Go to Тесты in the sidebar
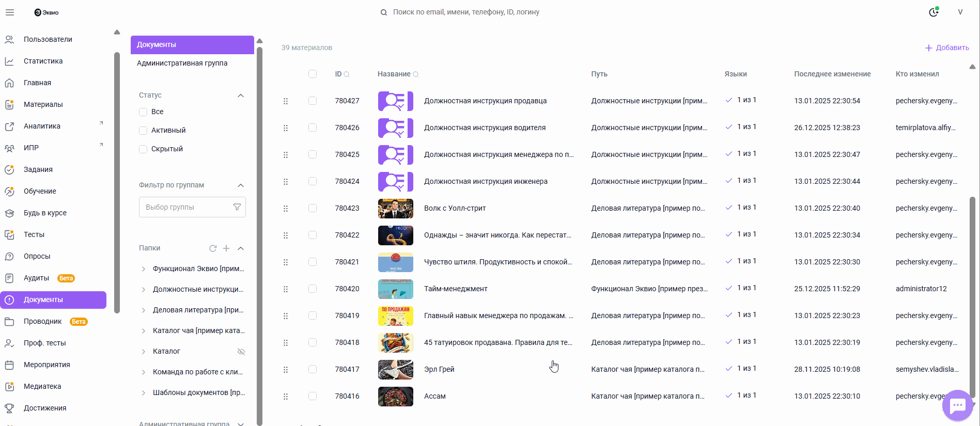Image resolution: width=980 pixels, height=426 pixels. coord(34,234)
